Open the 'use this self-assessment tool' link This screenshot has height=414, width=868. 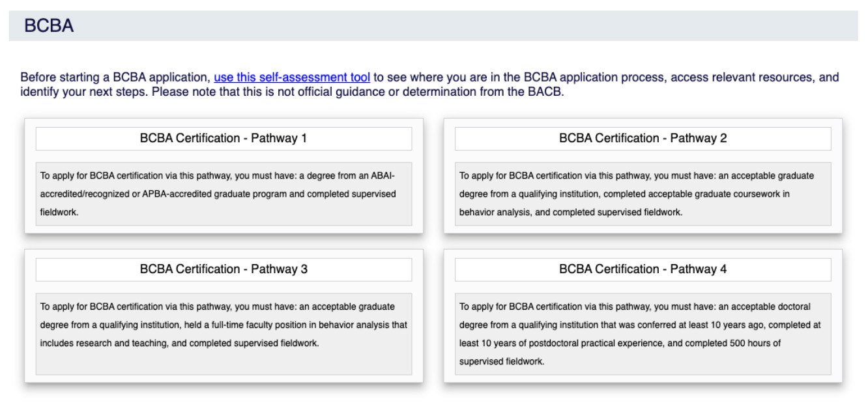[292, 78]
